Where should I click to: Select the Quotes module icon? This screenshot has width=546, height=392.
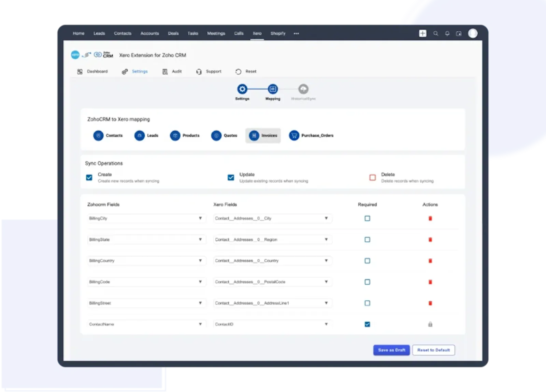[x=216, y=135]
